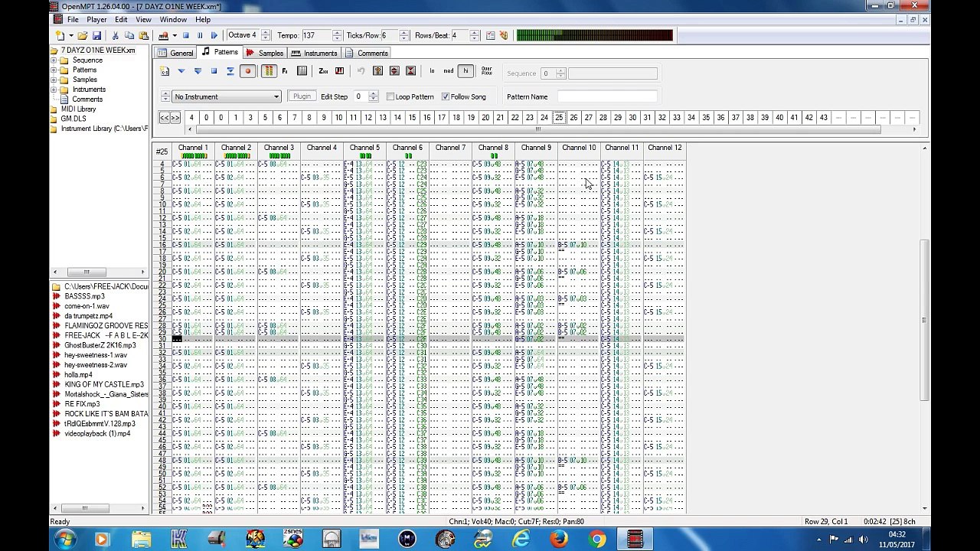Open the No Instrument dropdown
The width and height of the screenshot is (980, 551).
(x=227, y=96)
